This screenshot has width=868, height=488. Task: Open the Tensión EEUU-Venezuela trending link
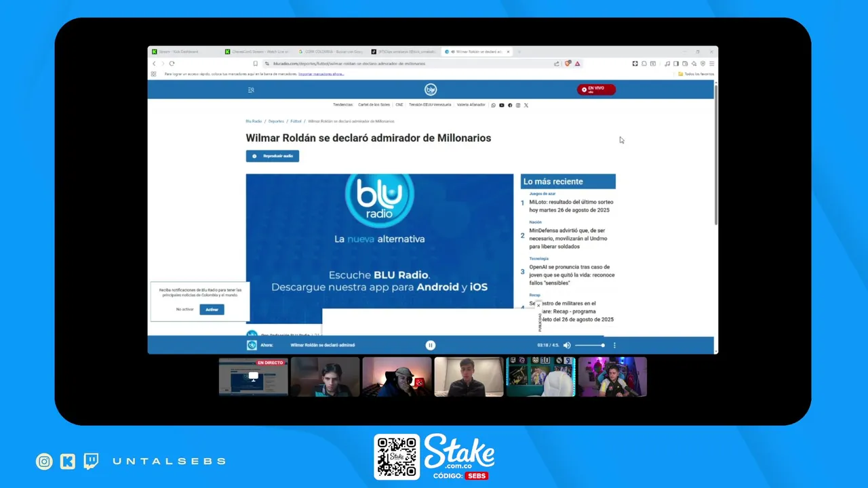click(x=430, y=105)
